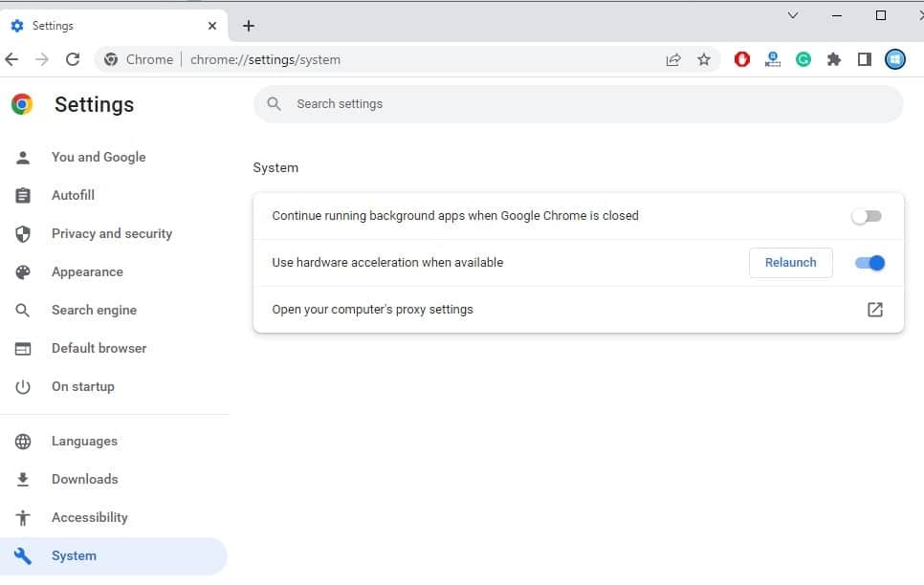Image resolution: width=924 pixels, height=585 pixels.
Task: Click the Grammarly extension icon
Action: click(x=803, y=59)
